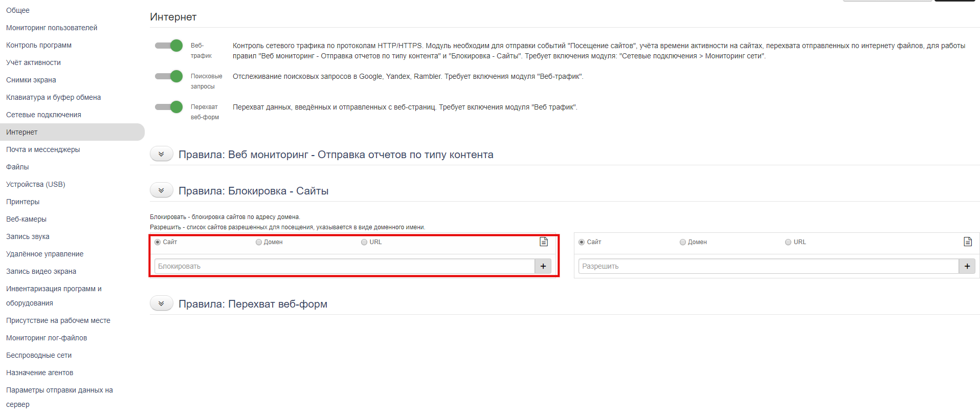Click the plus button beside Блокировать field
The image size is (980, 413).
coord(543,266)
